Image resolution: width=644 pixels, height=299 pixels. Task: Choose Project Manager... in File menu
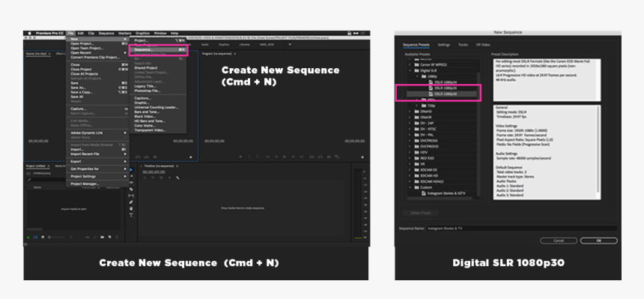(x=97, y=184)
